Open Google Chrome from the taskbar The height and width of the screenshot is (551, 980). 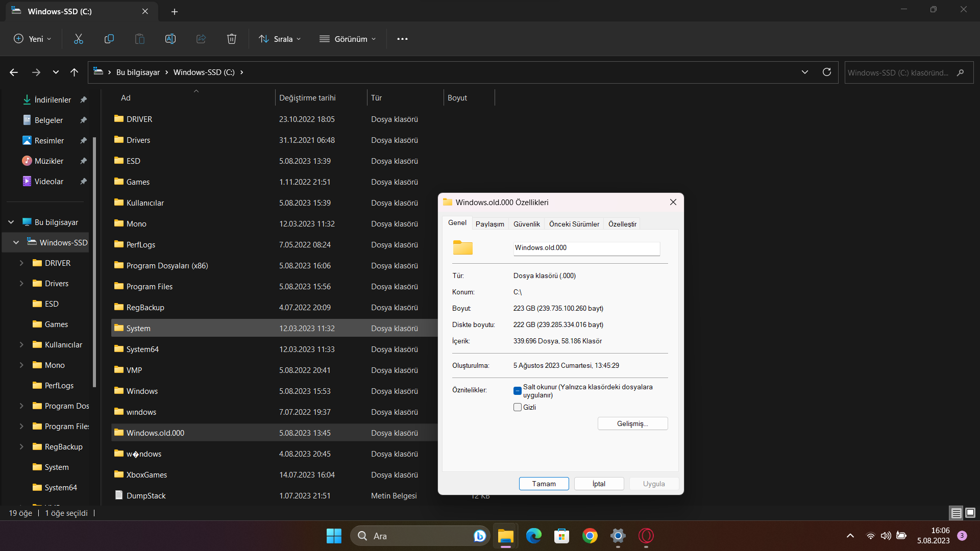click(590, 536)
